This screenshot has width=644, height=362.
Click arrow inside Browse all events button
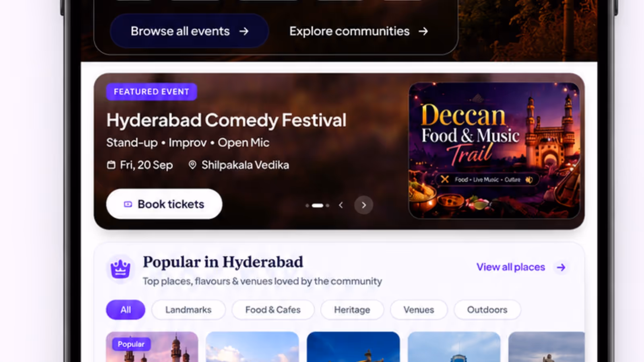pyautogui.click(x=244, y=31)
